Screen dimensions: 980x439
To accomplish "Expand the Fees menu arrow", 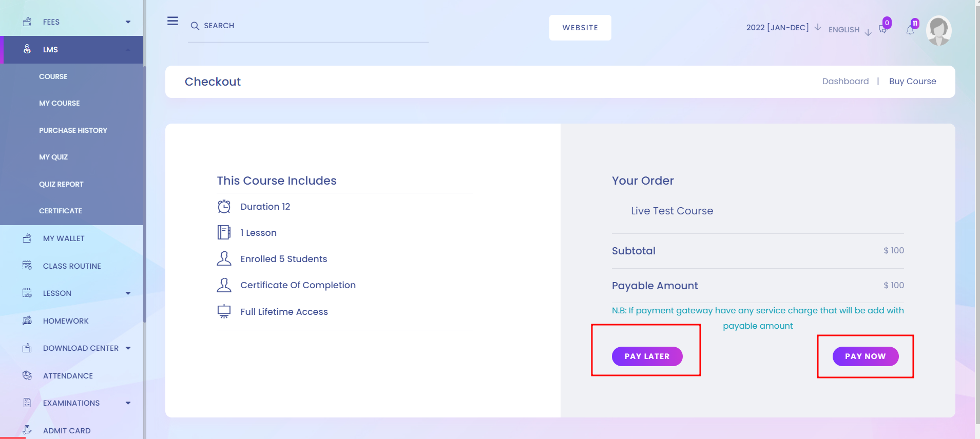I will [128, 22].
